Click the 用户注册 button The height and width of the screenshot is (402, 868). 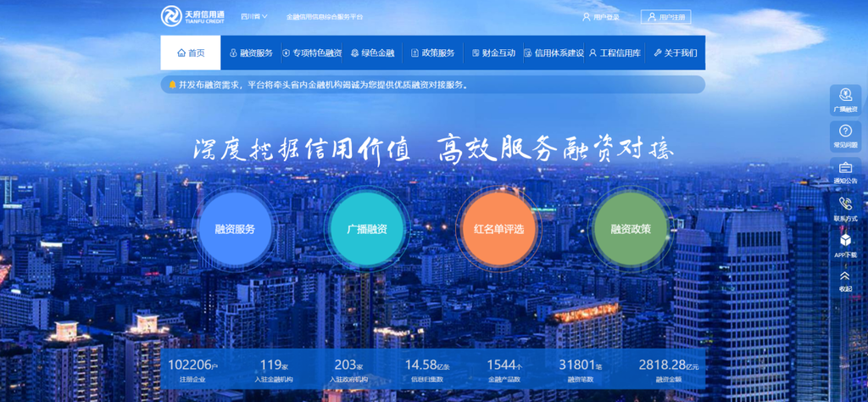coord(666,17)
